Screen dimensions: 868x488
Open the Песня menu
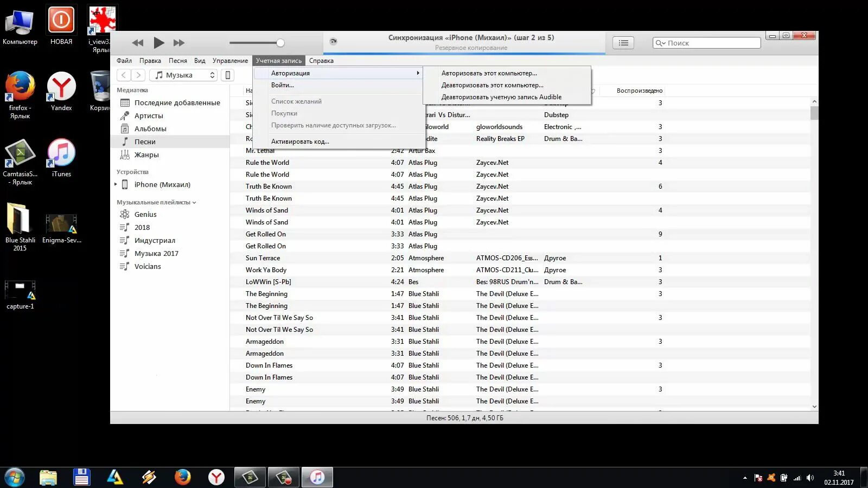177,61
